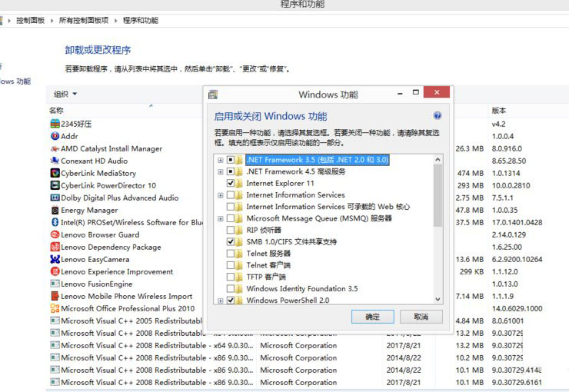Viewport: 569px width, 392px height.
Task: Click 版本 column header
Action: pyautogui.click(x=499, y=110)
